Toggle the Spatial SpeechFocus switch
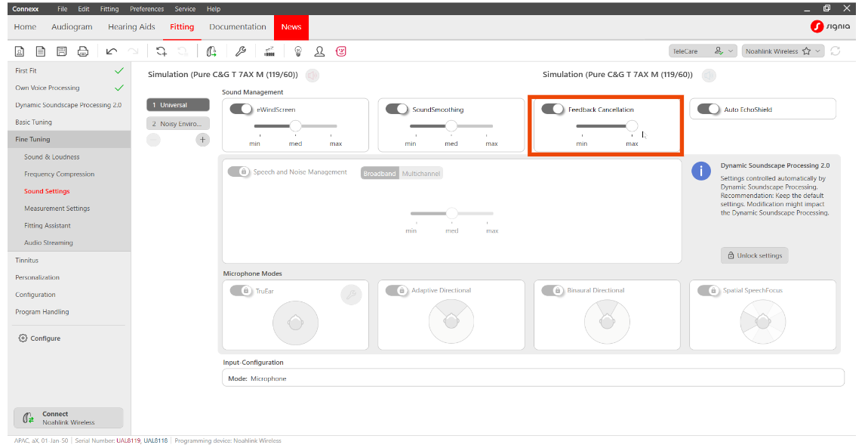 pyautogui.click(x=709, y=290)
